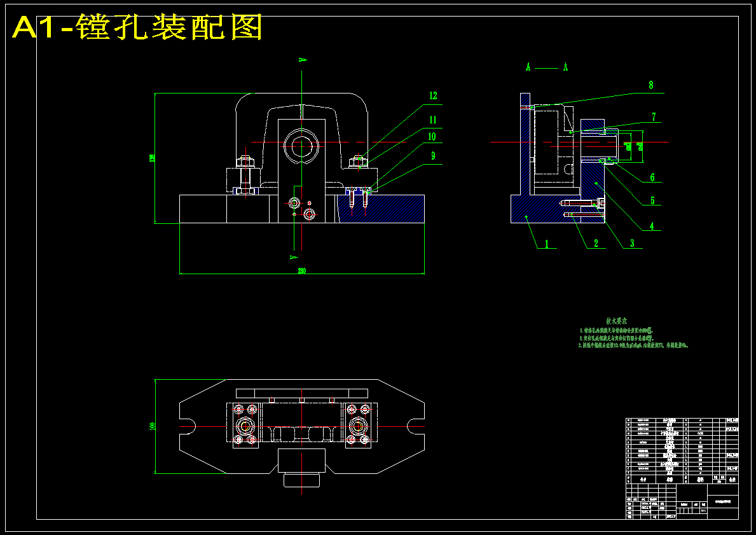This screenshot has width=756, height=535.
Task: Select part balloon number 7
Action: point(653,117)
